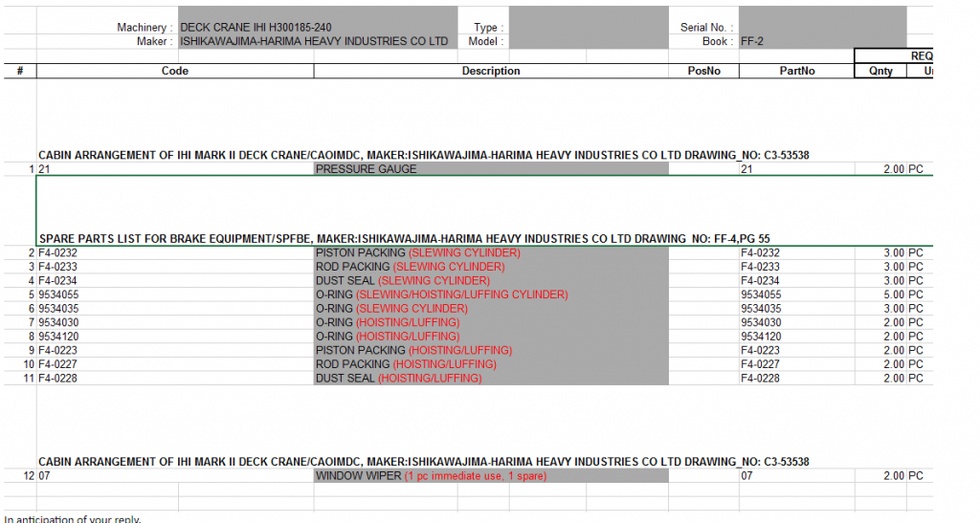This screenshot has height=523, width=980.
Task: Click the empty gray Type field
Action: [x=587, y=28]
